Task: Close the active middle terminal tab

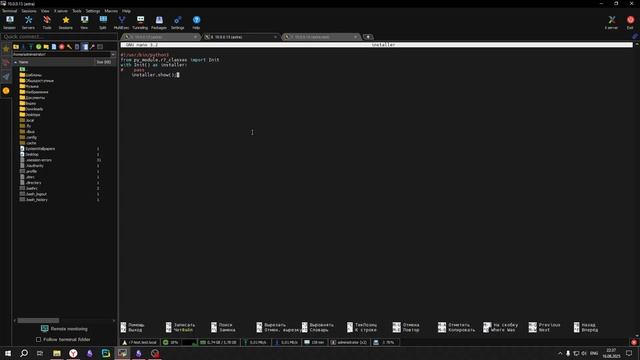Action: (x=276, y=37)
